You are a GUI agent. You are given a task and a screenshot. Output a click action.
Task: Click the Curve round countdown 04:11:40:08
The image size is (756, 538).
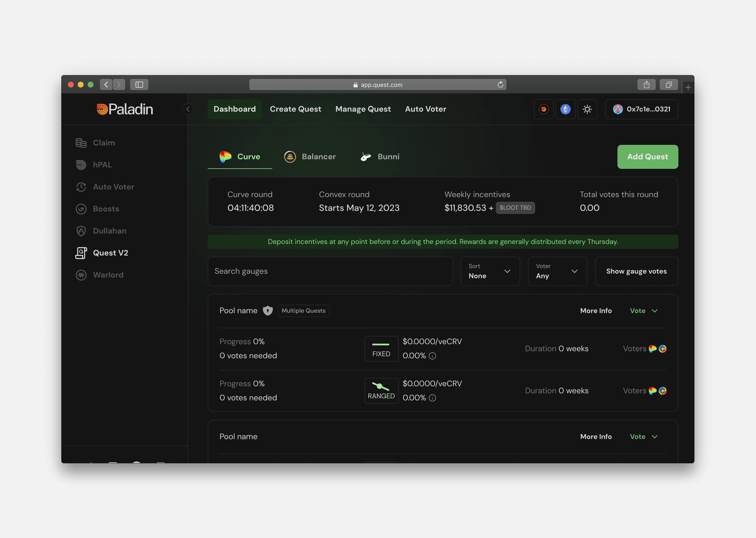(251, 208)
